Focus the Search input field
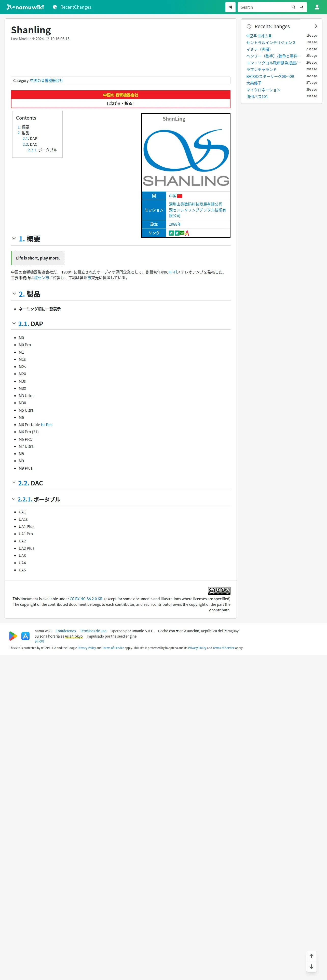Image resolution: width=327 pixels, height=980 pixels. pos(264,7)
